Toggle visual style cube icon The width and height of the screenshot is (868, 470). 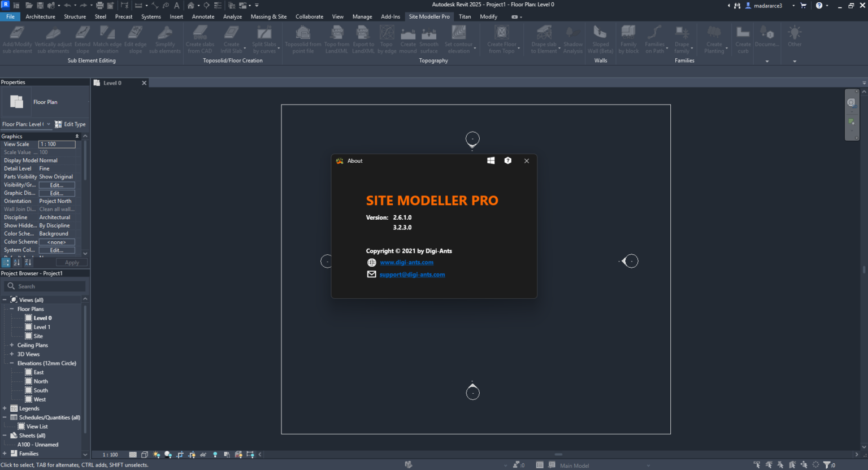(145, 455)
